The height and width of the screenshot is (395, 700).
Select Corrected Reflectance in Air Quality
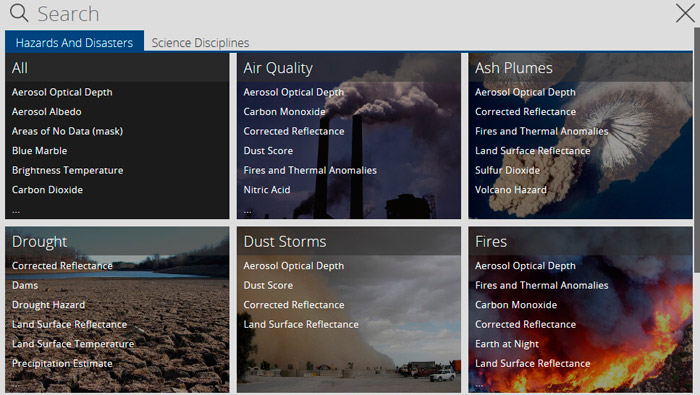coord(294,131)
